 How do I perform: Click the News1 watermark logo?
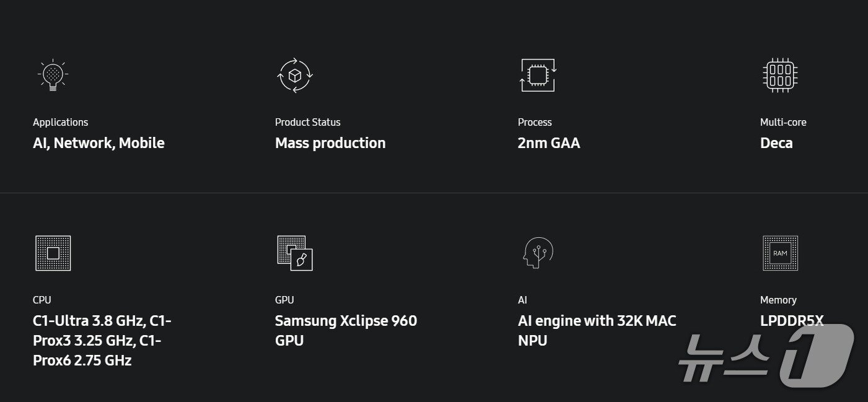tap(766, 358)
